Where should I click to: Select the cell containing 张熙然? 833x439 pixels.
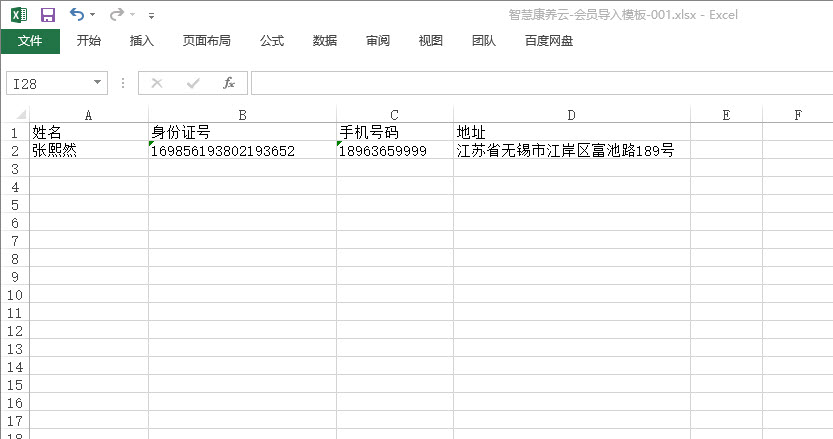coord(88,151)
